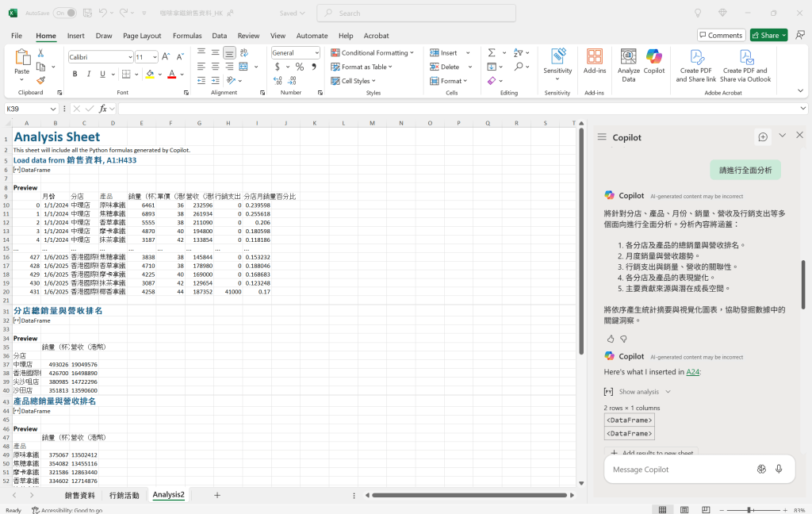Follow the A24 cell link in Copilot

click(692, 372)
